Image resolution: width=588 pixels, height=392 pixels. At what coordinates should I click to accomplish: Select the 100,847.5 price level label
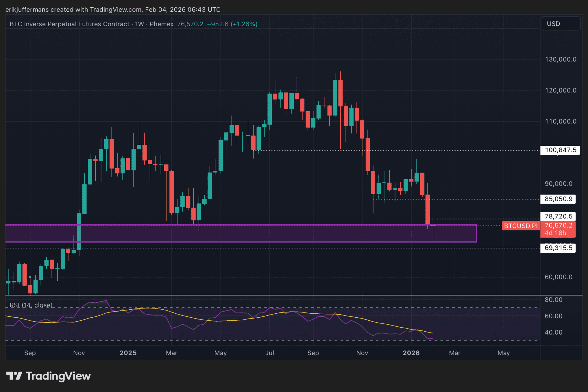[x=560, y=150]
